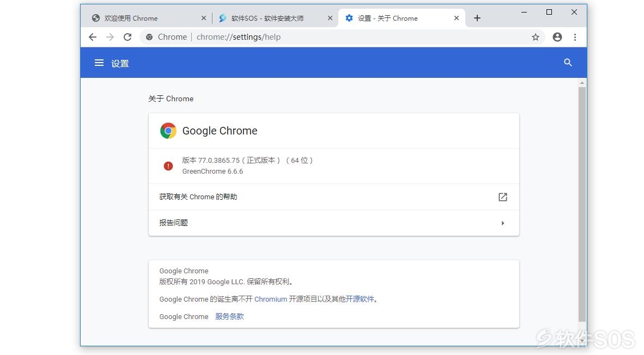Expand the 报告问题 row arrow
The image size is (644, 355).
pyautogui.click(x=503, y=223)
